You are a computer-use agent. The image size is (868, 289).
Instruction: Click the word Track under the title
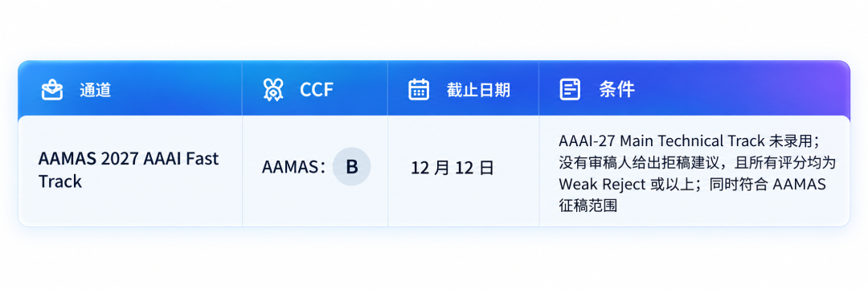click(59, 181)
